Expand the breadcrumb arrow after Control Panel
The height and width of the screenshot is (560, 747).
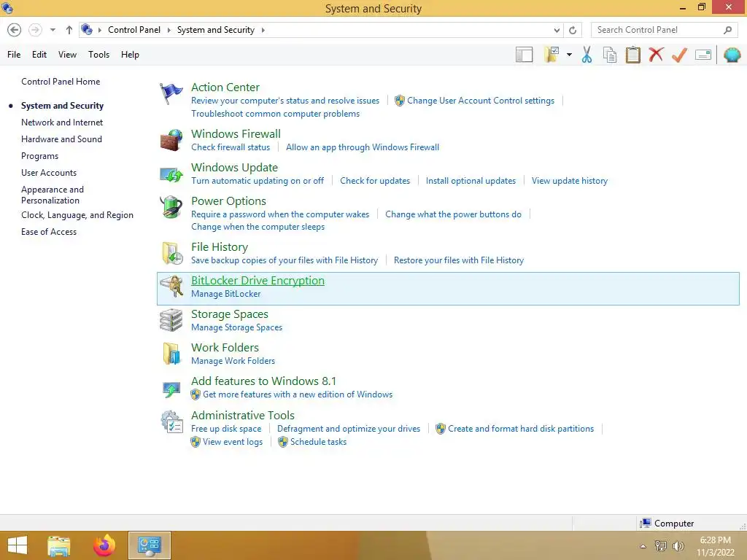169,30
